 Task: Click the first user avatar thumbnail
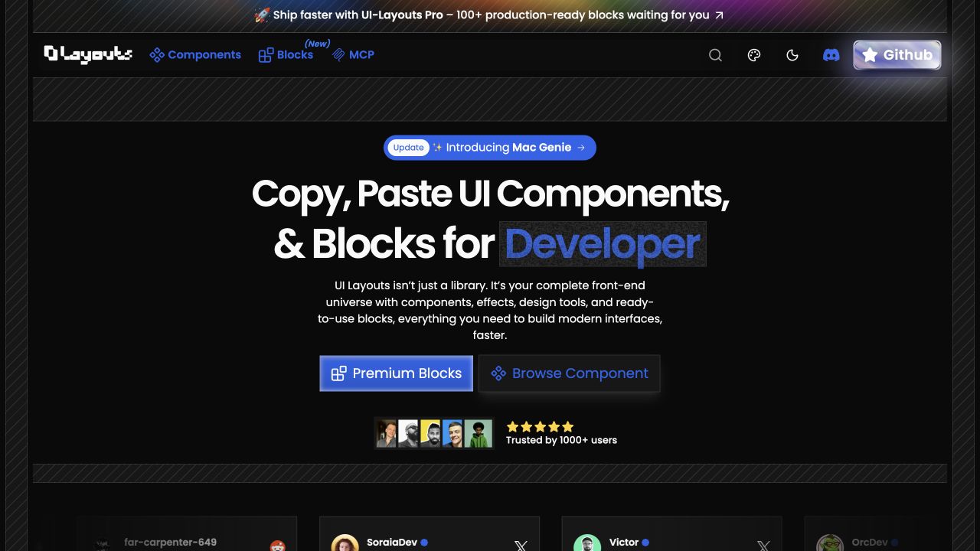(387, 433)
